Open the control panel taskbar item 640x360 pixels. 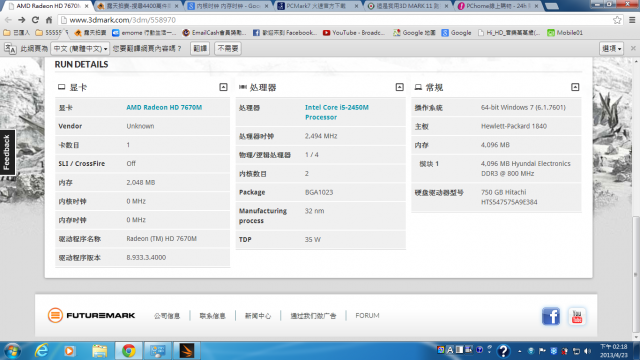158,351
